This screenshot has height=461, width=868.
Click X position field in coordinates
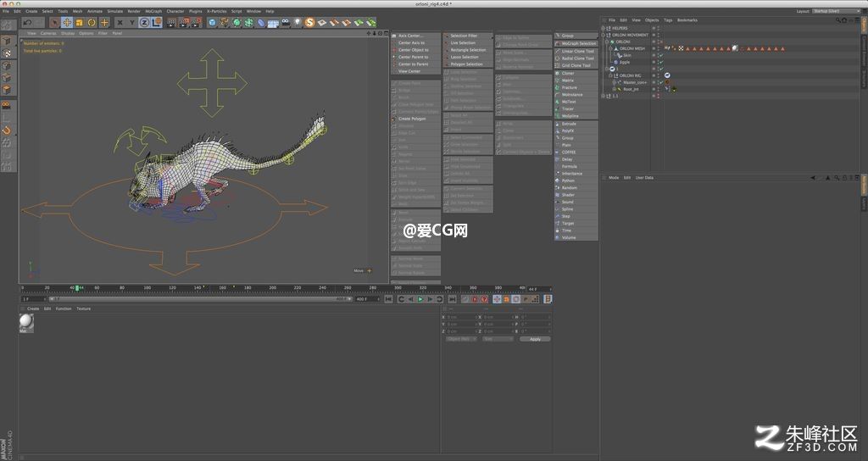461,317
